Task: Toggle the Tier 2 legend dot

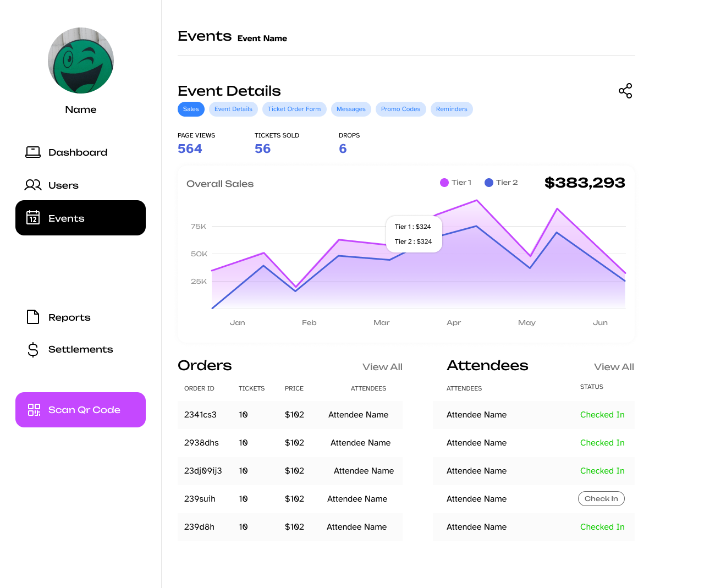Action: click(488, 183)
